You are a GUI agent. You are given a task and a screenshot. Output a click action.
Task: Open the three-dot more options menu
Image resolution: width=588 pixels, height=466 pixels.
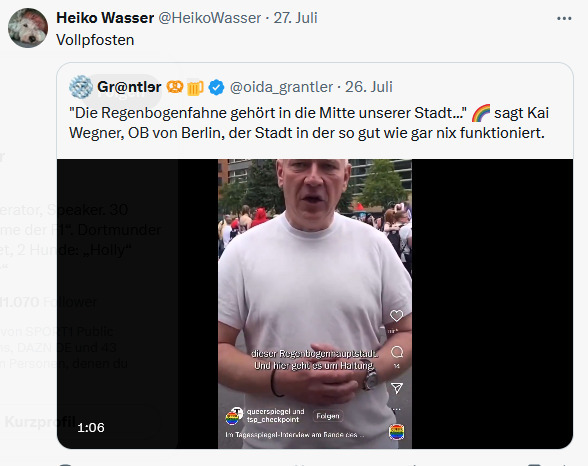(x=564, y=18)
